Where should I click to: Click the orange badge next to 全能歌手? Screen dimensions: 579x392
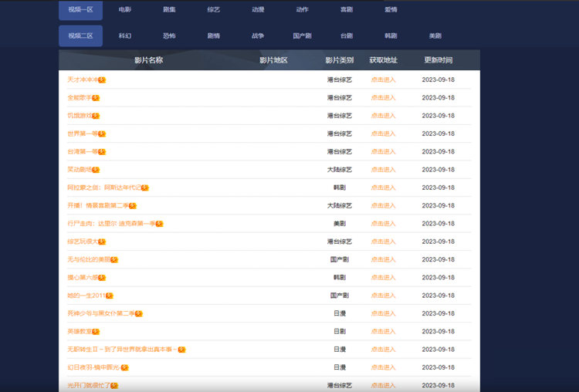tap(96, 98)
